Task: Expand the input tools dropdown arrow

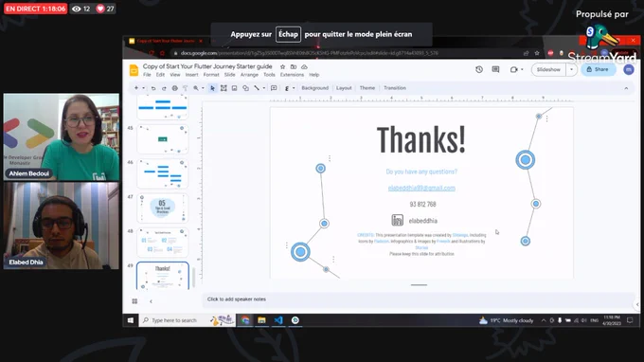Action: tap(294, 88)
